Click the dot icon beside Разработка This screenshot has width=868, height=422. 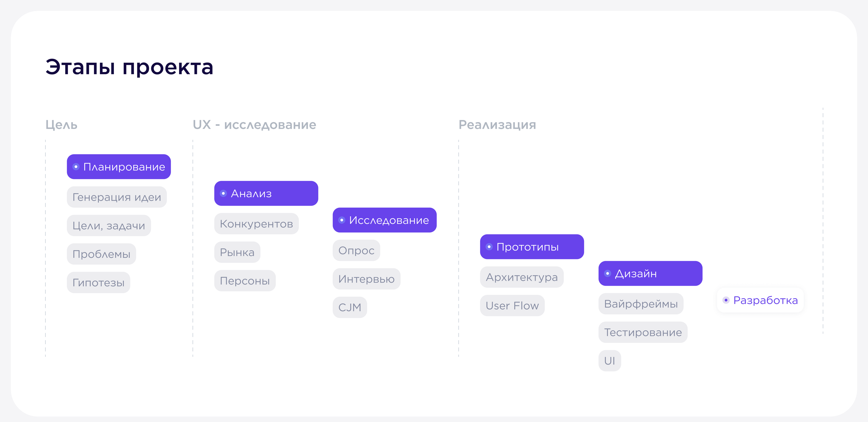pos(726,300)
